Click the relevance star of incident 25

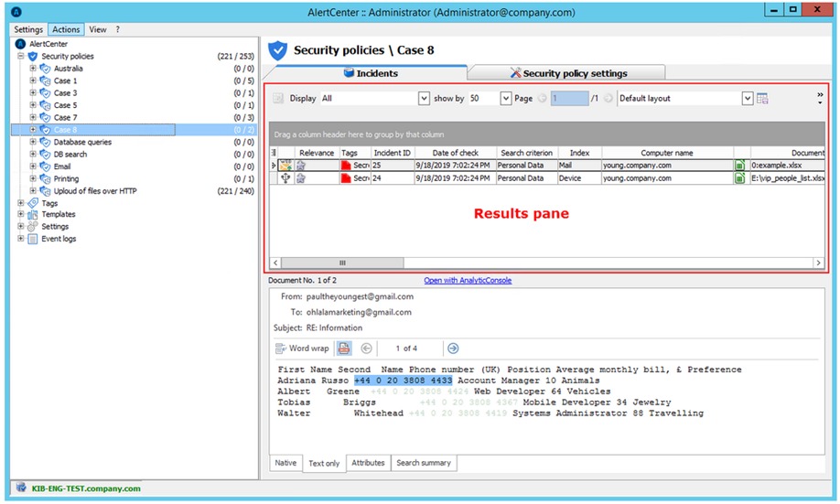click(x=301, y=166)
